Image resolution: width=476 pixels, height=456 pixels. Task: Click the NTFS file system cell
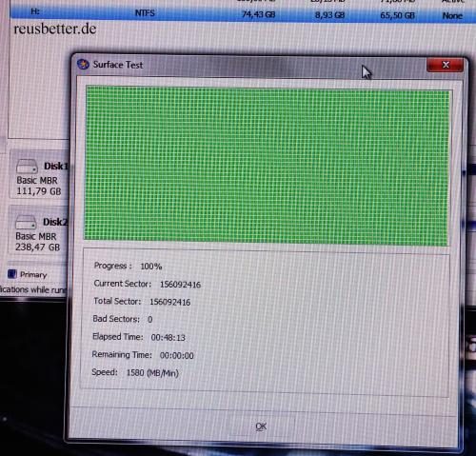pyautogui.click(x=145, y=13)
